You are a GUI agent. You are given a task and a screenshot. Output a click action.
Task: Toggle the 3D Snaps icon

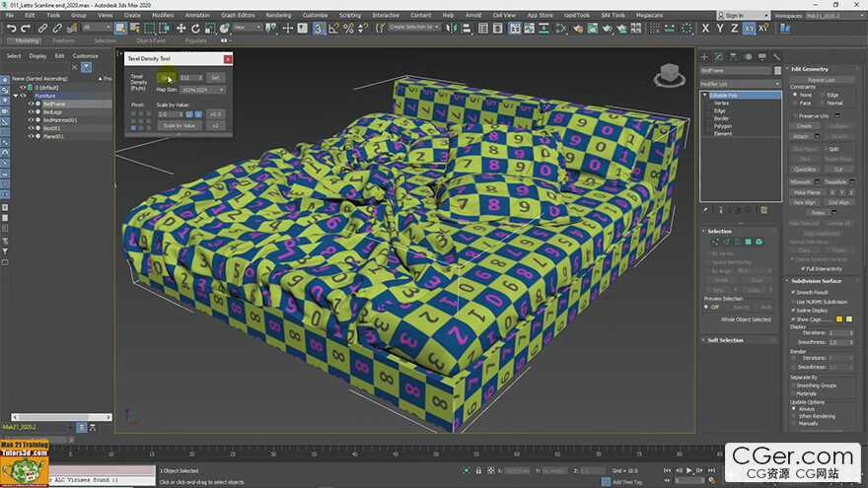pos(320,29)
